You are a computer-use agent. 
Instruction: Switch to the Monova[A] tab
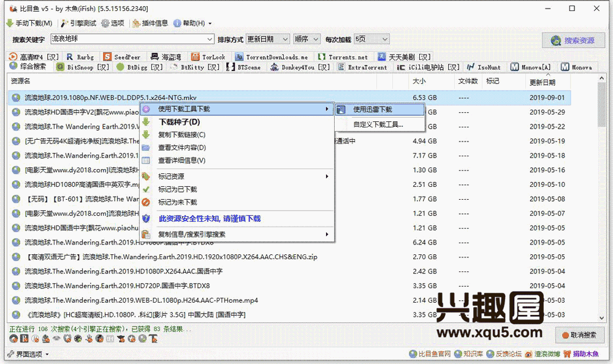point(530,67)
